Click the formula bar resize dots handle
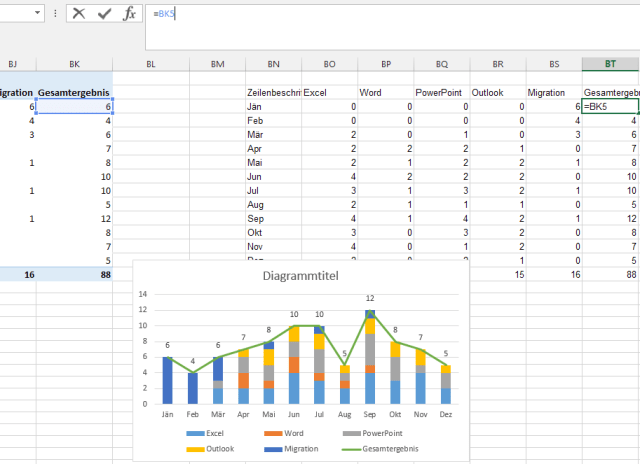Image resolution: width=640 pixels, height=464 pixels. pyautogui.click(x=55, y=13)
